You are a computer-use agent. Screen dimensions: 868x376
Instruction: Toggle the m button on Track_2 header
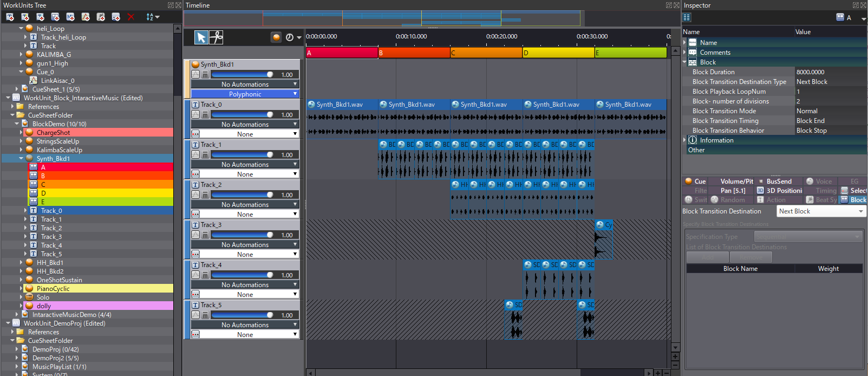point(205,195)
